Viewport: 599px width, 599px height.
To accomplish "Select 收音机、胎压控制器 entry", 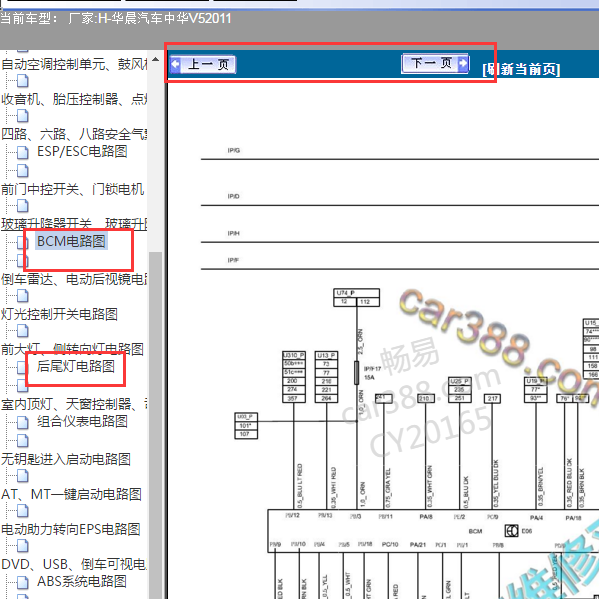I will click(x=74, y=99).
